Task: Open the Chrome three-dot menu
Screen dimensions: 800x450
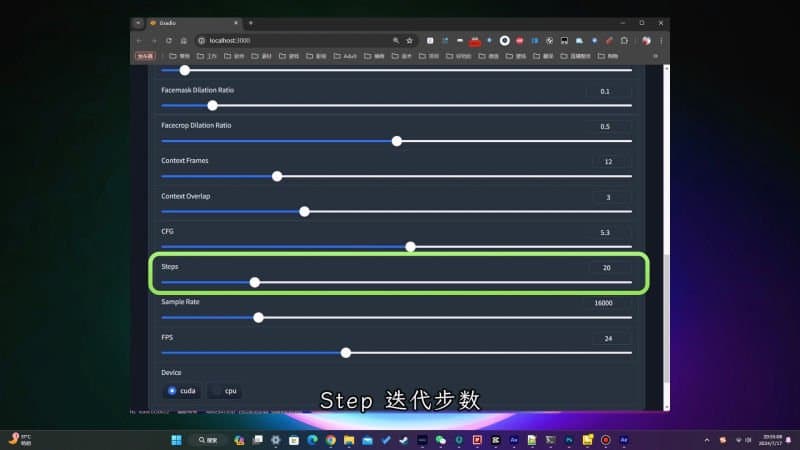Action: click(x=660, y=40)
